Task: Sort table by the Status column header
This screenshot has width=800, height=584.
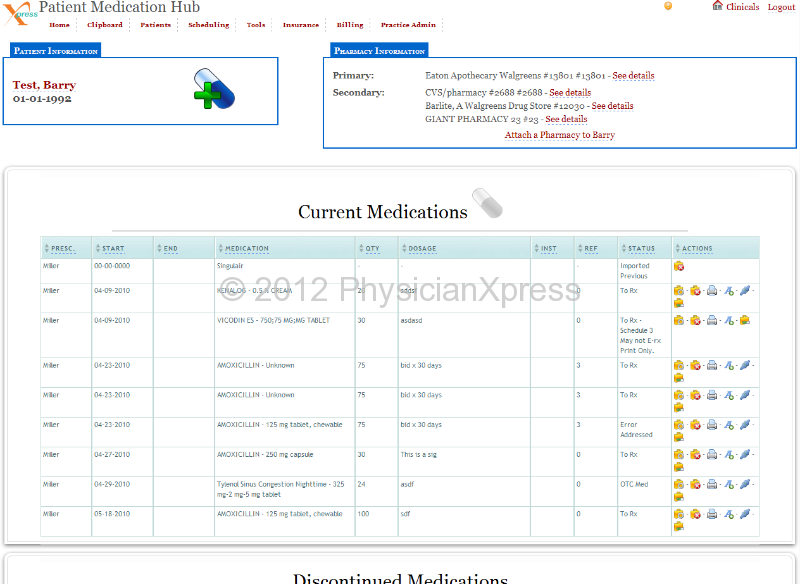Action: 641,248
